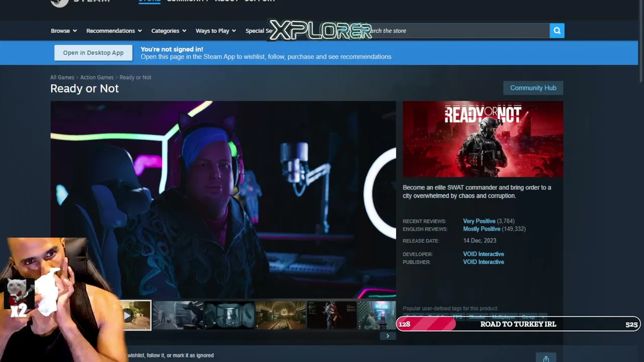
Task: Open the Action Games breadcrumb link
Action: [97, 77]
